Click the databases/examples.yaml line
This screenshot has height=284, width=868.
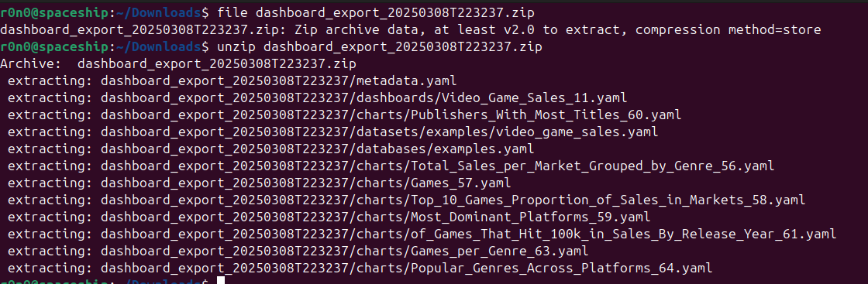(x=270, y=149)
